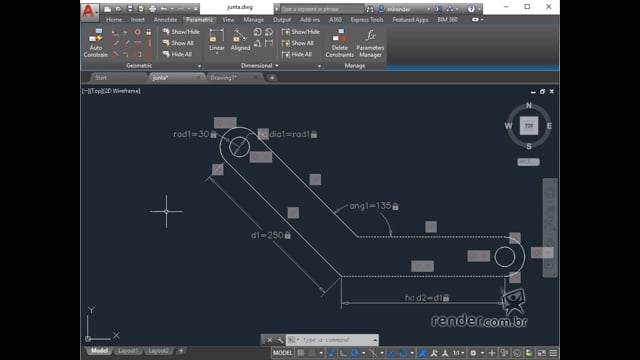
Task: Toggle Ortho mode in status bar
Action: coord(343,353)
